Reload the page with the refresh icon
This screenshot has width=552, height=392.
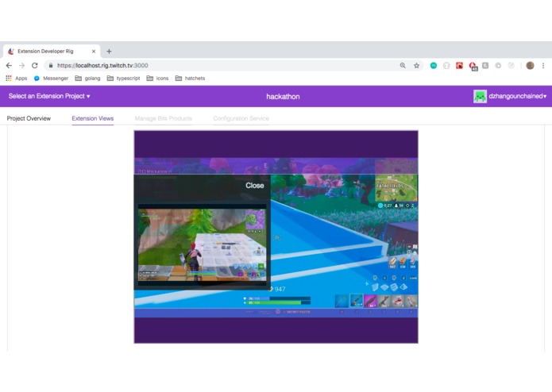(34, 65)
